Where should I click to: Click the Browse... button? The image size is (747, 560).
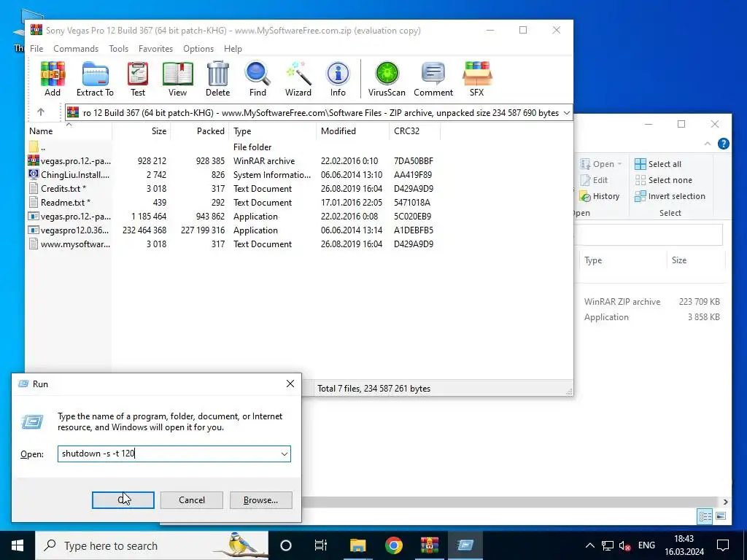point(260,500)
